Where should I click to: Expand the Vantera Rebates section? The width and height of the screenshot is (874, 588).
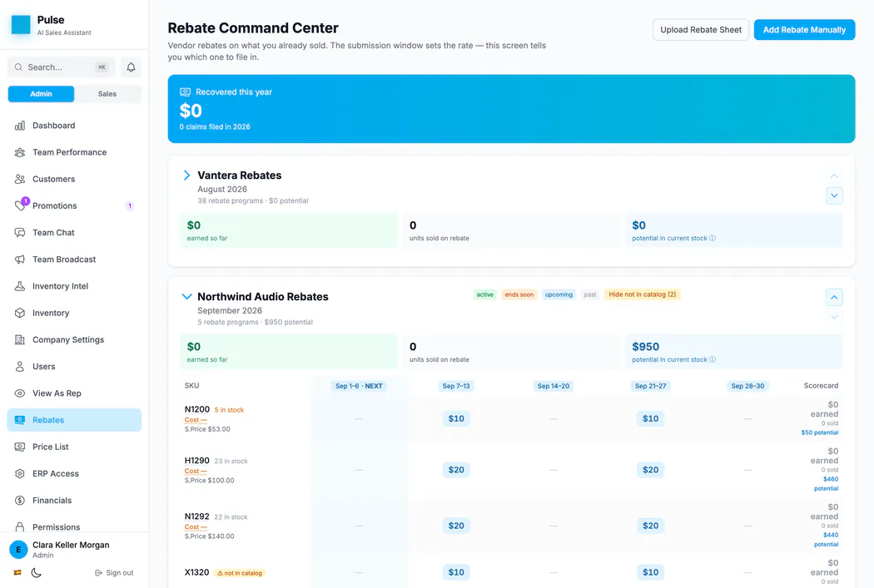pos(186,175)
